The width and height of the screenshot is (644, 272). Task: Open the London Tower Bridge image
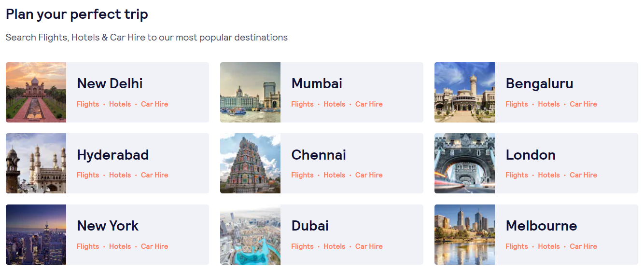(x=464, y=163)
